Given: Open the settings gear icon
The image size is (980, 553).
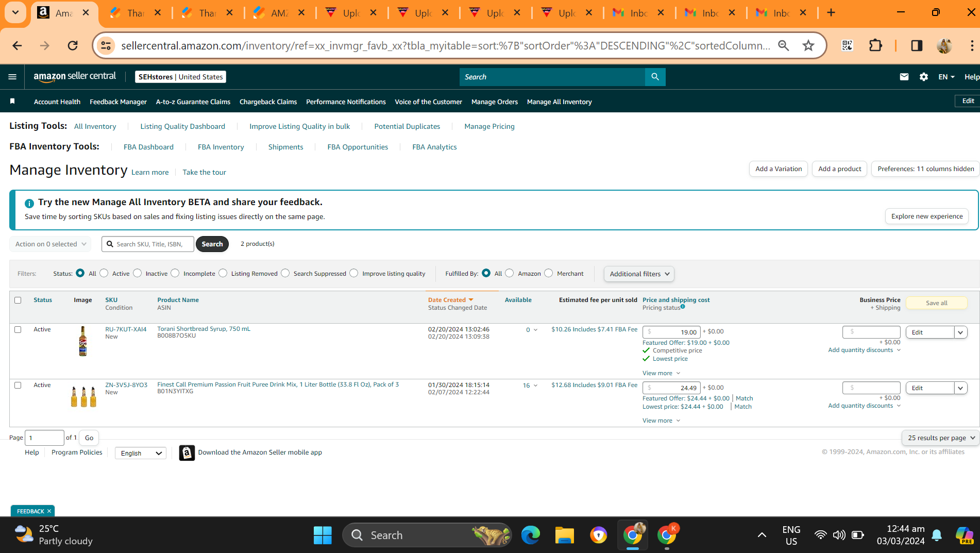Looking at the screenshot, I should (924, 77).
